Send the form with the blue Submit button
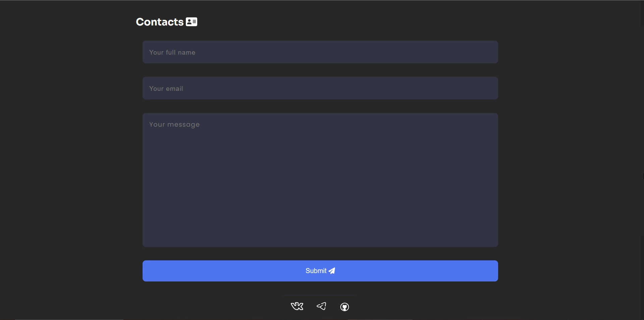This screenshot has height=320, width=644. pyautogui.click(x=320, y=271)
